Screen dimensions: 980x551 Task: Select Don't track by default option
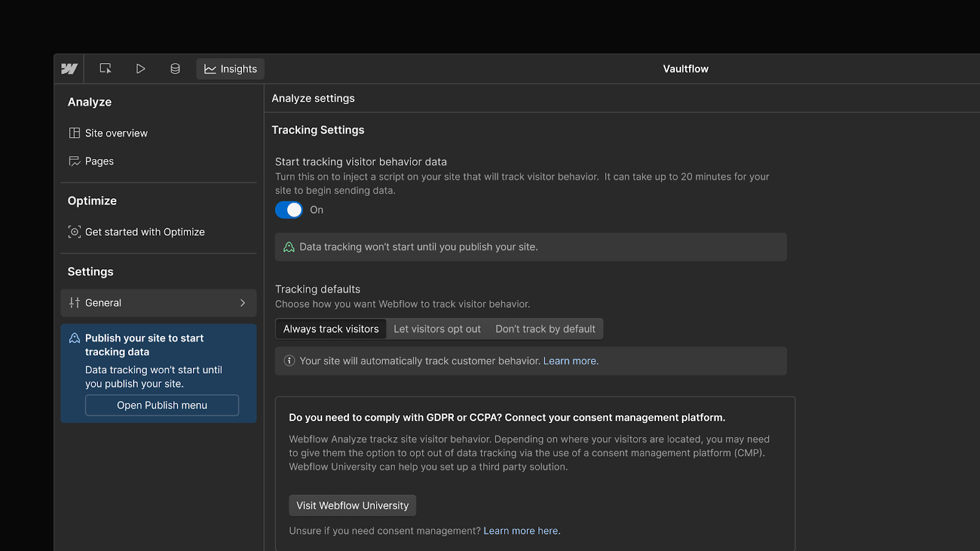545,329
